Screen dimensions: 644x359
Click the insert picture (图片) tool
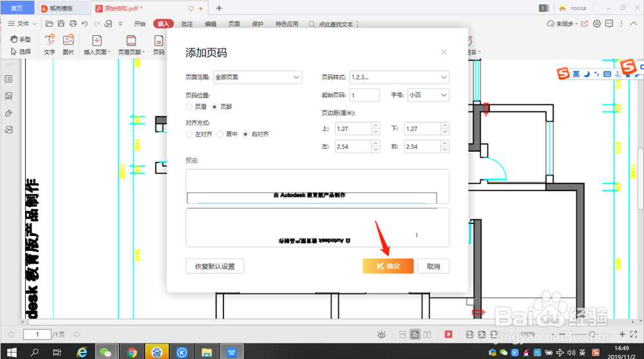click(x=68, y=44)
